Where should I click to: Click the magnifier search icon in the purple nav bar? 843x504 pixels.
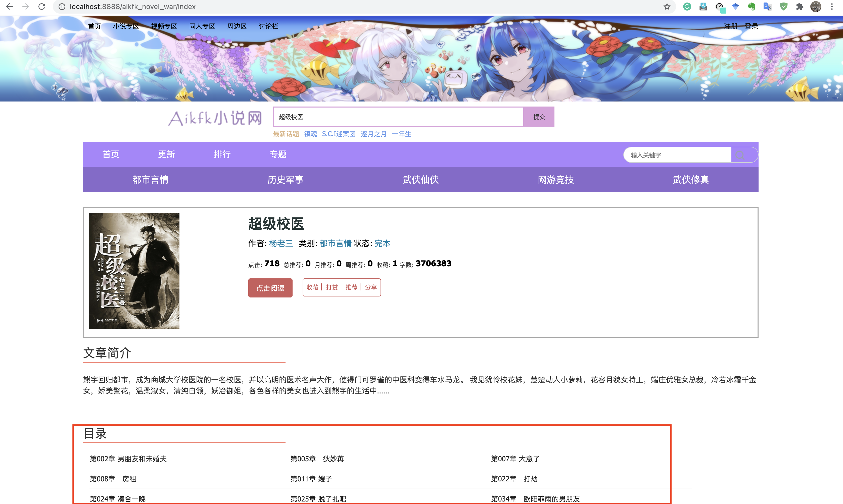coord(740,155)
